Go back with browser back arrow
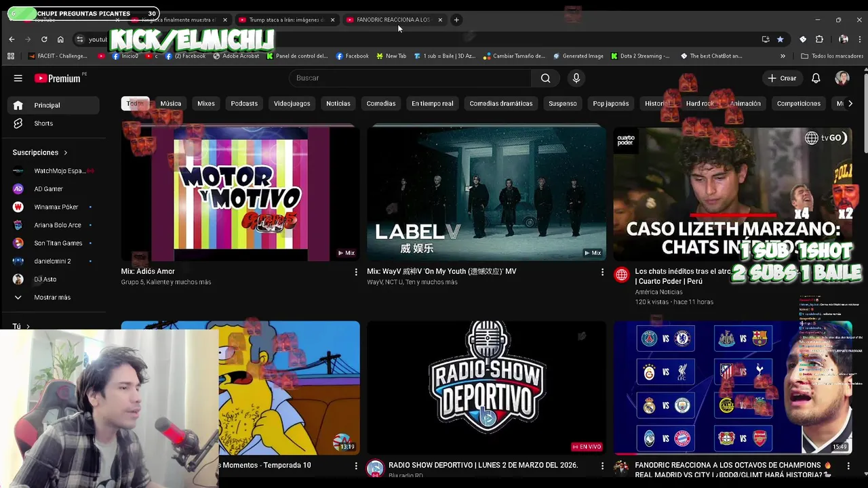868x488 pixels. 12,39
